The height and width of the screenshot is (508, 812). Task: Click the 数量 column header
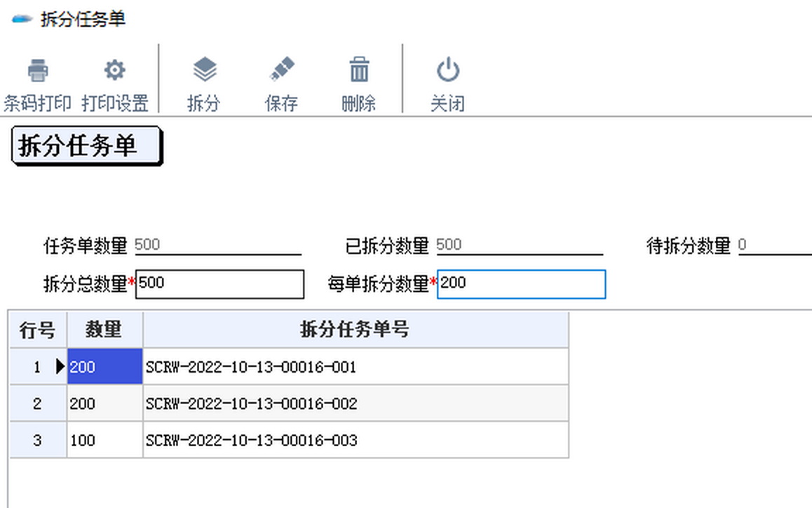click(x=104, y=330)
